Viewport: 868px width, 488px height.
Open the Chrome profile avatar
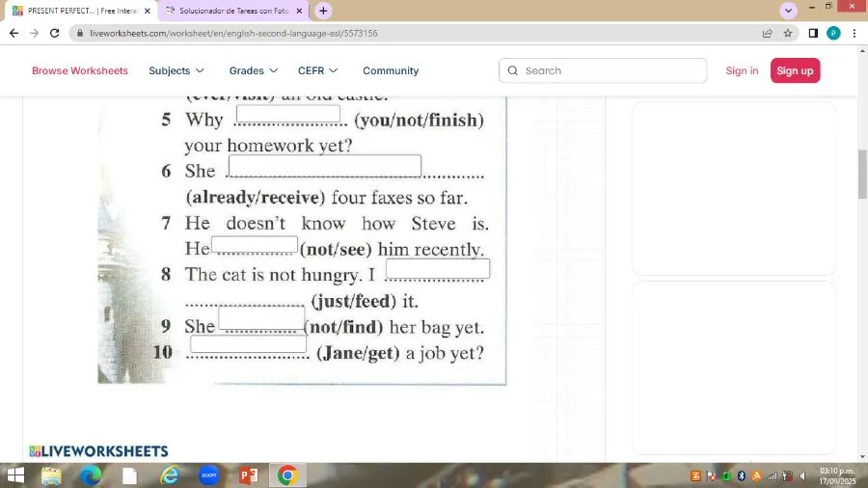833,33
